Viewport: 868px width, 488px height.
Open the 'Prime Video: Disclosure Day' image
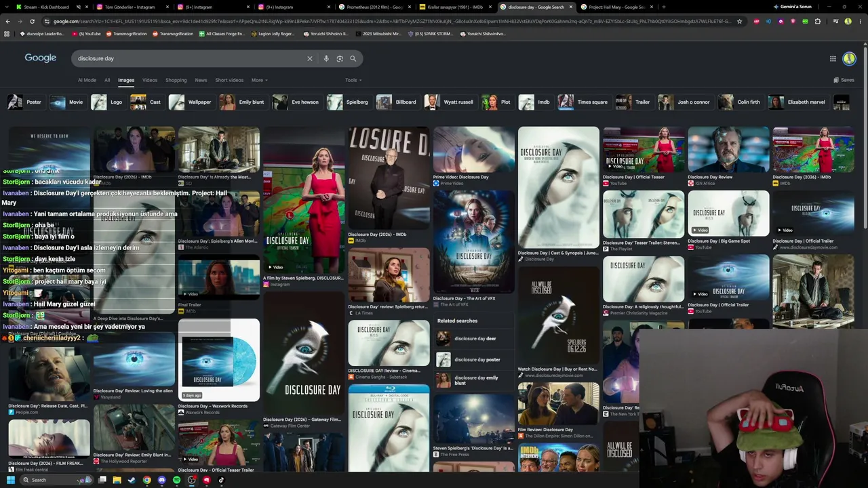pos(473,149)
